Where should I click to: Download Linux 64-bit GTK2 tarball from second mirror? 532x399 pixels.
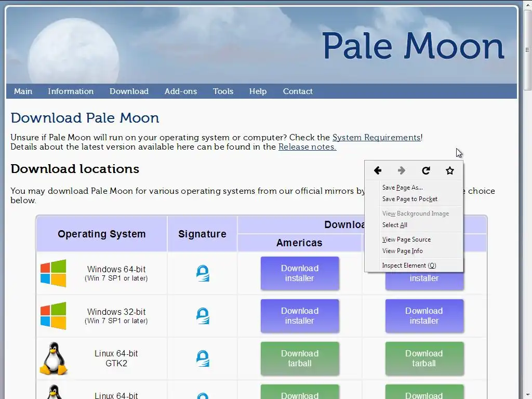point(424,358)
